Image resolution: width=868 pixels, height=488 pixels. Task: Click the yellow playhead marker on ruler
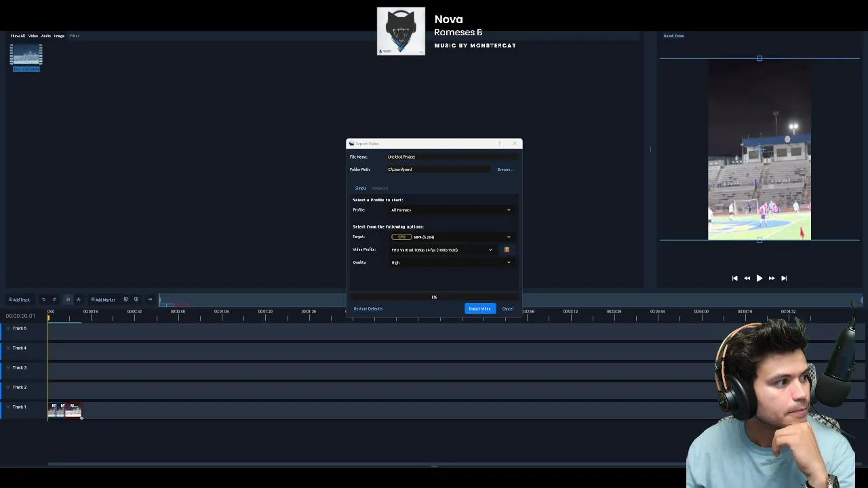pos(49,317)
